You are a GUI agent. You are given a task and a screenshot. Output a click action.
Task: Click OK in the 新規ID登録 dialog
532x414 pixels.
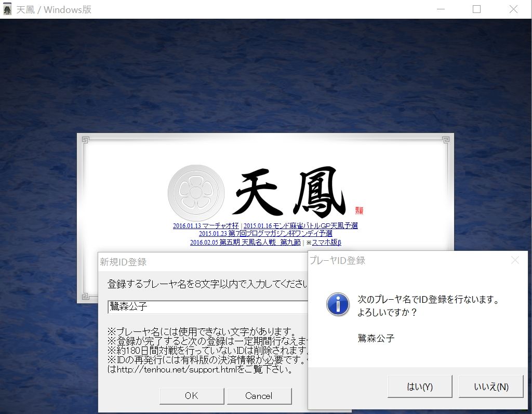point(192,396)
